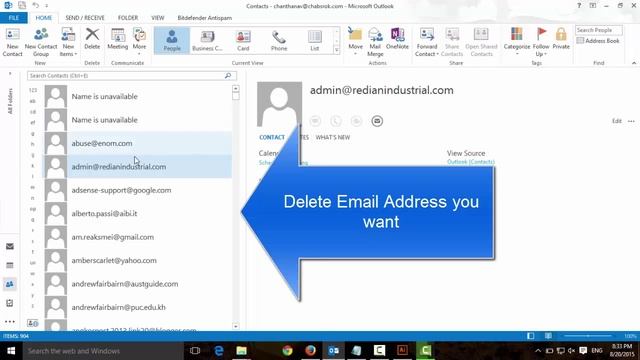This screenshot has height=360, width=640.
Task: Select the abuse@enom.com contact
Action: click(x=138, y=143)
